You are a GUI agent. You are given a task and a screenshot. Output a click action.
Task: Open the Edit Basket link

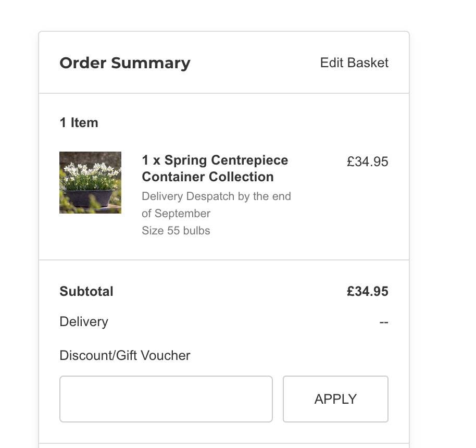[x=354, y=63]
